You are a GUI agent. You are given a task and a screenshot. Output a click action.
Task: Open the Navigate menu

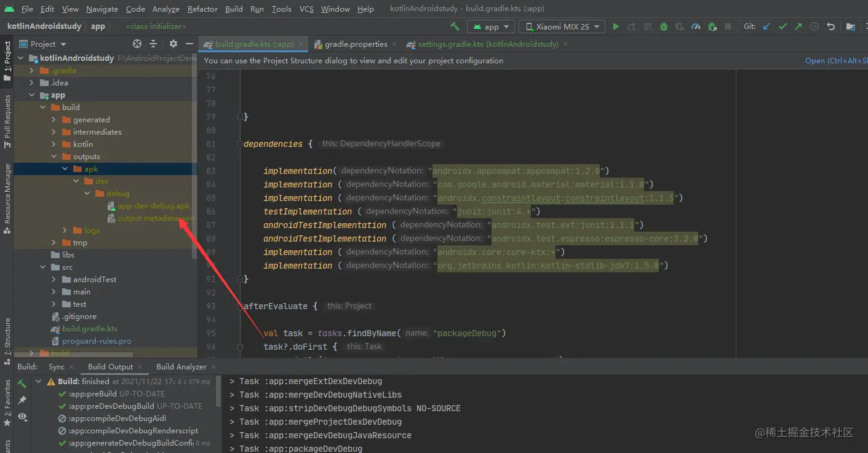pos(102,9)
